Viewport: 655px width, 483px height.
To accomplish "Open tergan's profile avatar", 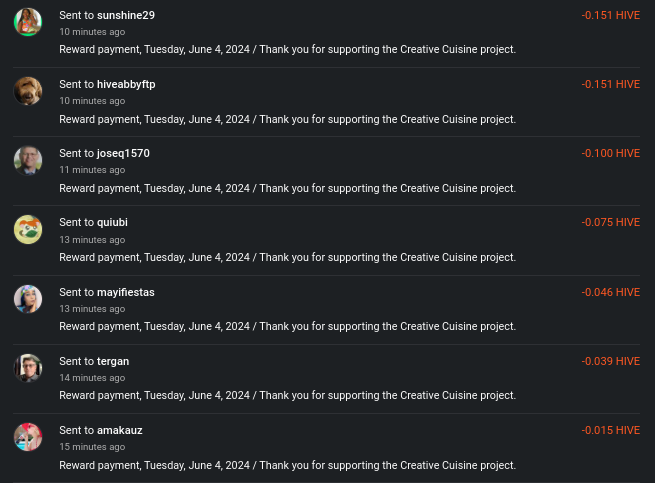I will (x=28, y=368).
